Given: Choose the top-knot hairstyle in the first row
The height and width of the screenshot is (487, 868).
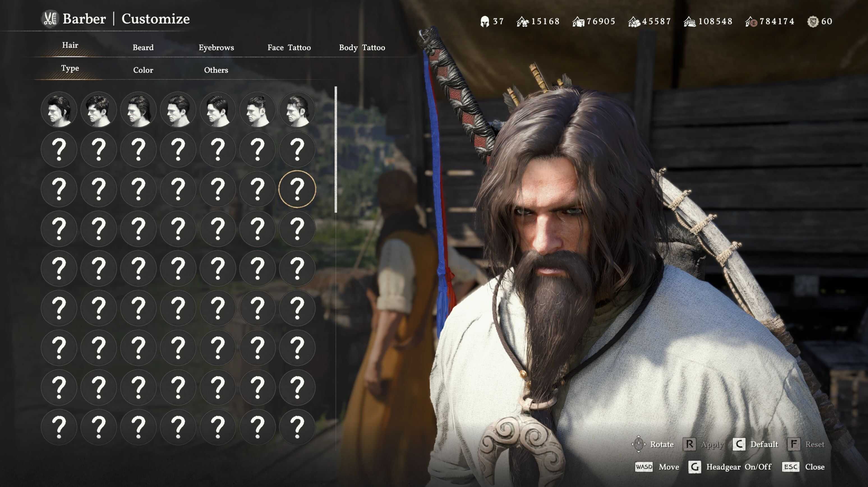Looking at the screenshot, I should point(257,110).
